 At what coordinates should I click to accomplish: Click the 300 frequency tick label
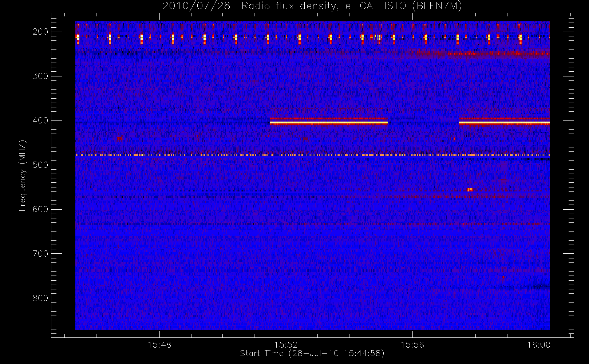40,76
